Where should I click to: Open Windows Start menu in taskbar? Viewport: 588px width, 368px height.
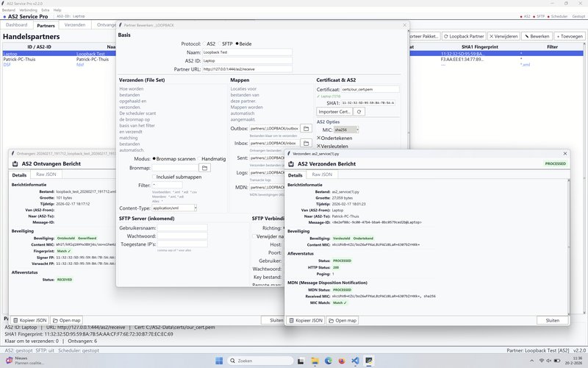tap(218, 361)
